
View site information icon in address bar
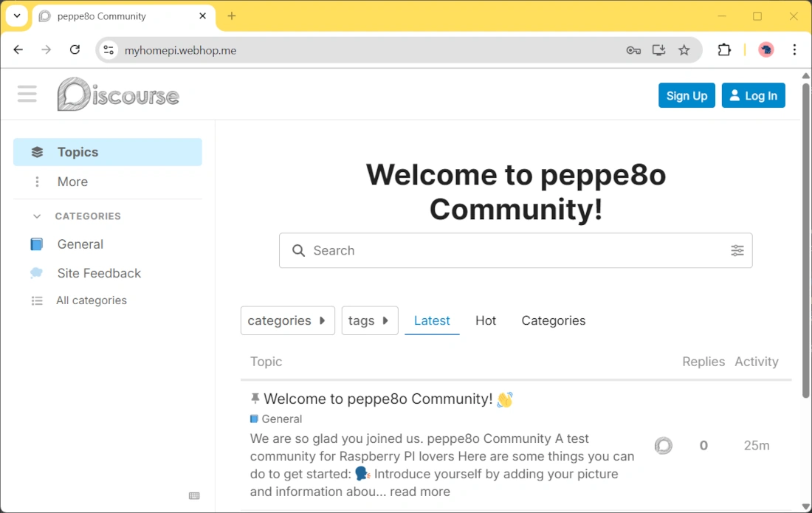pos(109,50)
